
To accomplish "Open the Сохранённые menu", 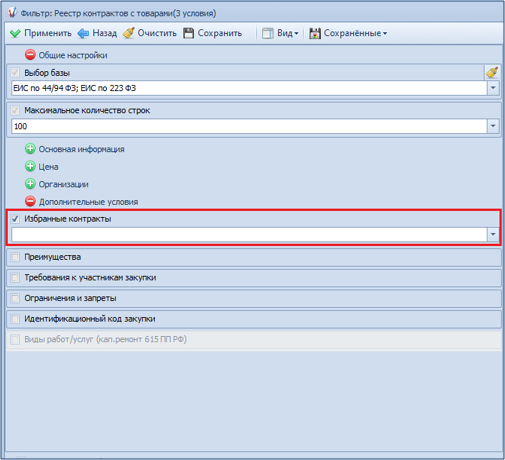I will (348, 33).
